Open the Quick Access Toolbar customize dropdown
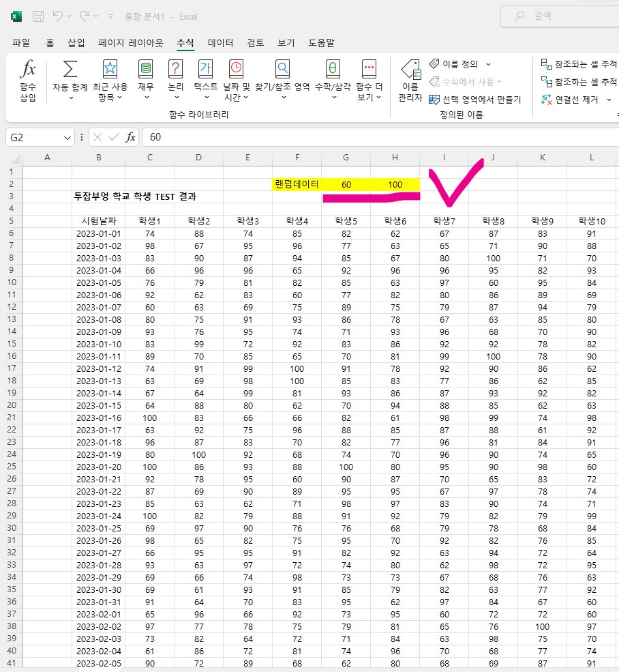 click(110, 16)
